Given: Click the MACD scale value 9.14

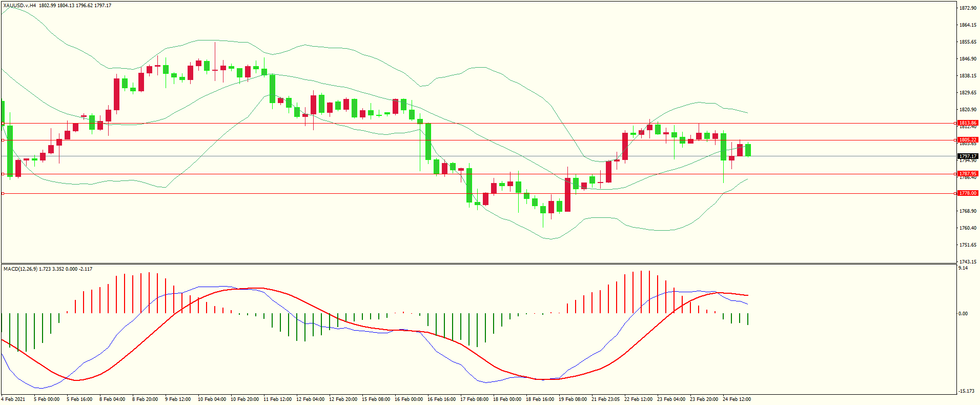Looking at the screenshot, I should [x=963, y=268].
